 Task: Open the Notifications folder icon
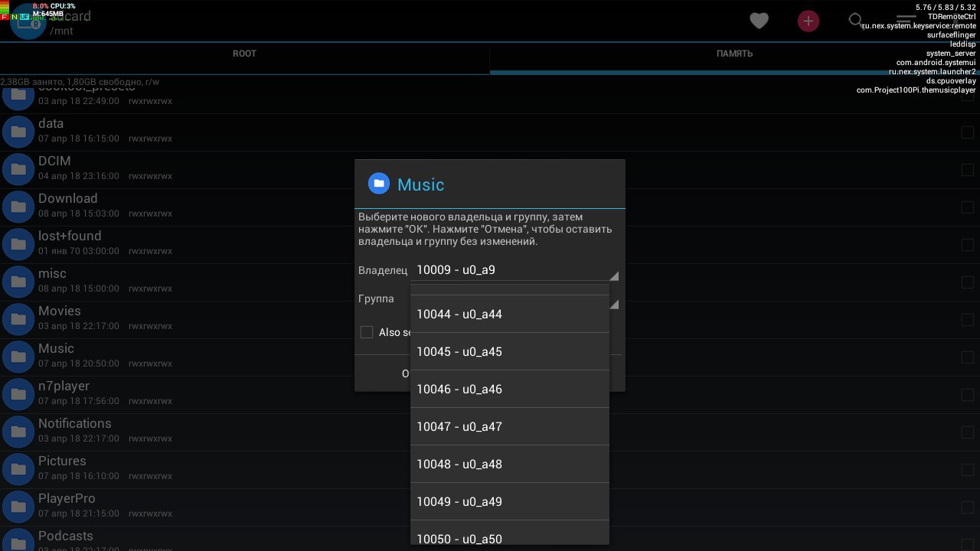(x=18, y=432)
